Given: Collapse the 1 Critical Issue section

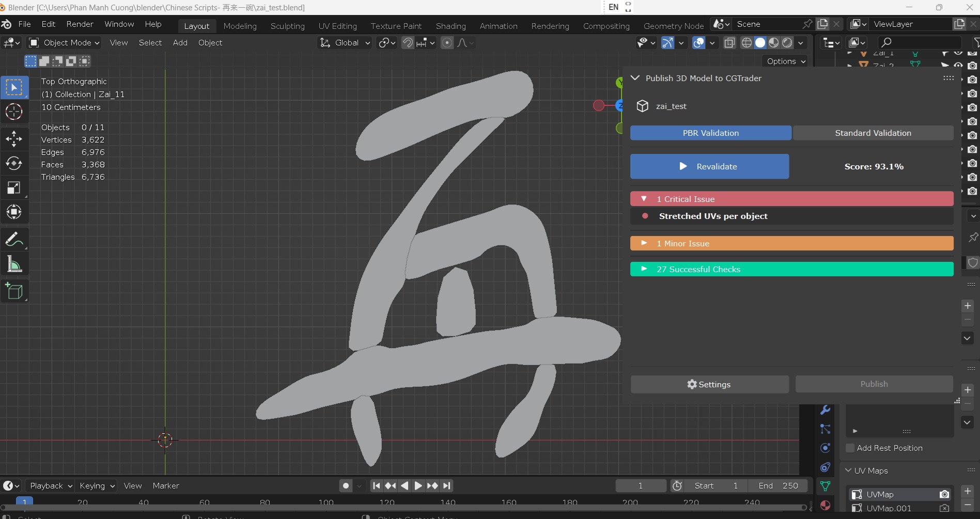Looking at the screenshot, I should point(791,199).
